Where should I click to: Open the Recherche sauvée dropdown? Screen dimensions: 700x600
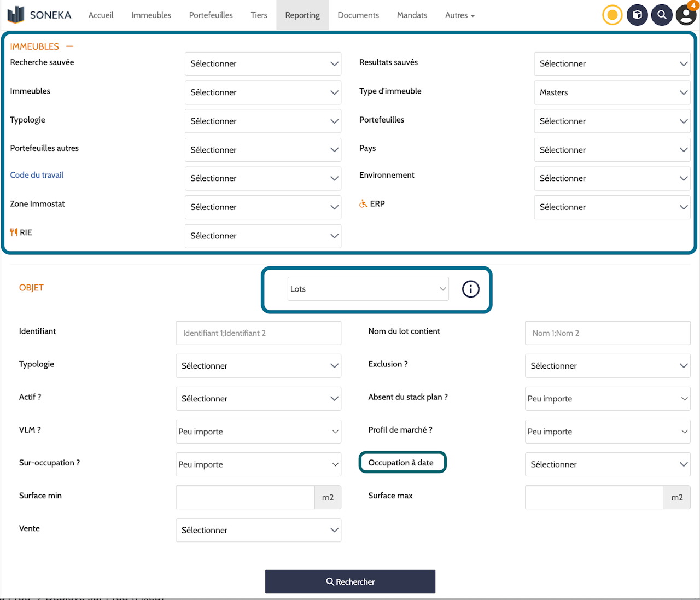(263, 64)
